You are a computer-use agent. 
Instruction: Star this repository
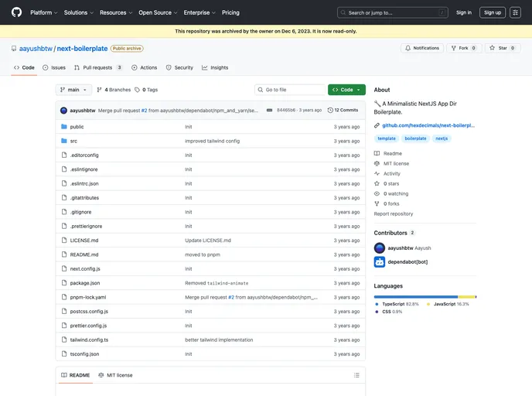[x=503, y=48]
